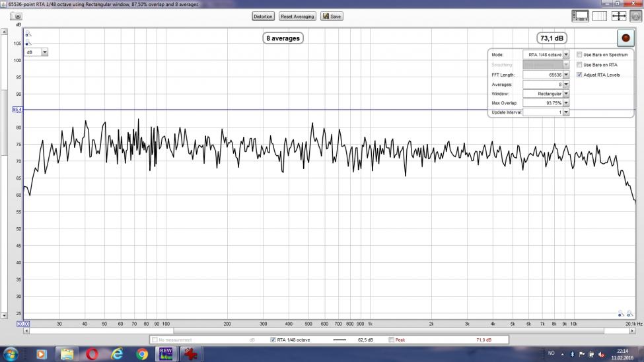Screen dimensions: 644x362
Task: Click the vertical scrollbar down arrow
Action: point(4,316)
